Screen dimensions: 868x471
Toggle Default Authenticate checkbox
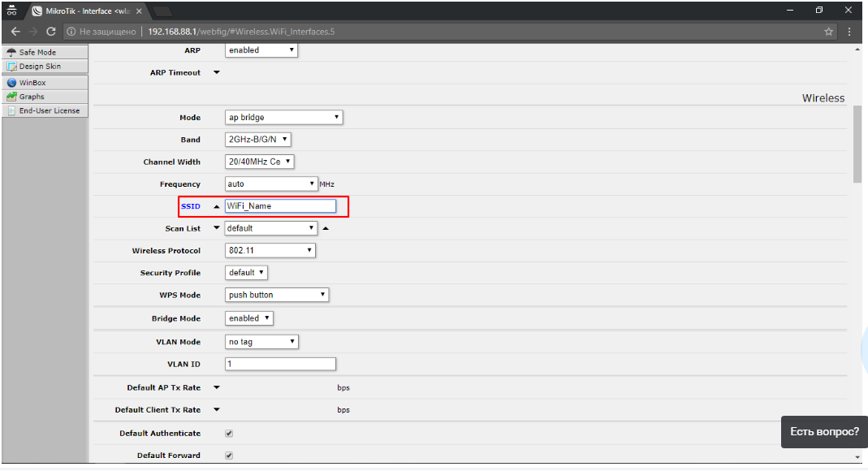pyautogui.click(x=229, y=434)
